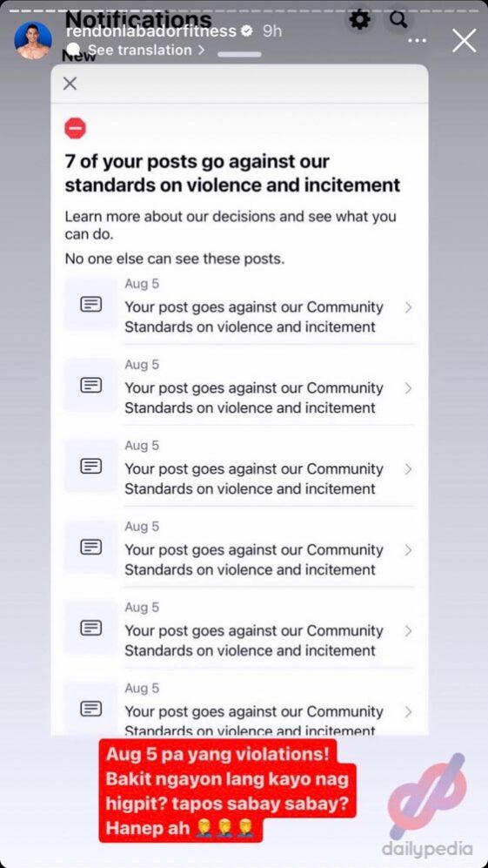Open the fourth violation's post icon

coord(90,547)
